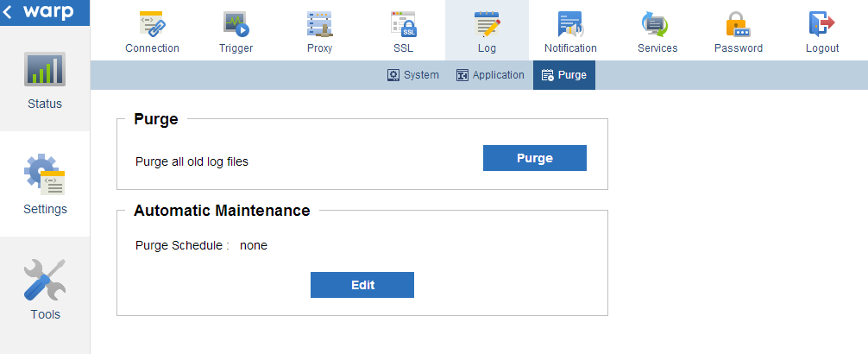Click the Services label

657,48
